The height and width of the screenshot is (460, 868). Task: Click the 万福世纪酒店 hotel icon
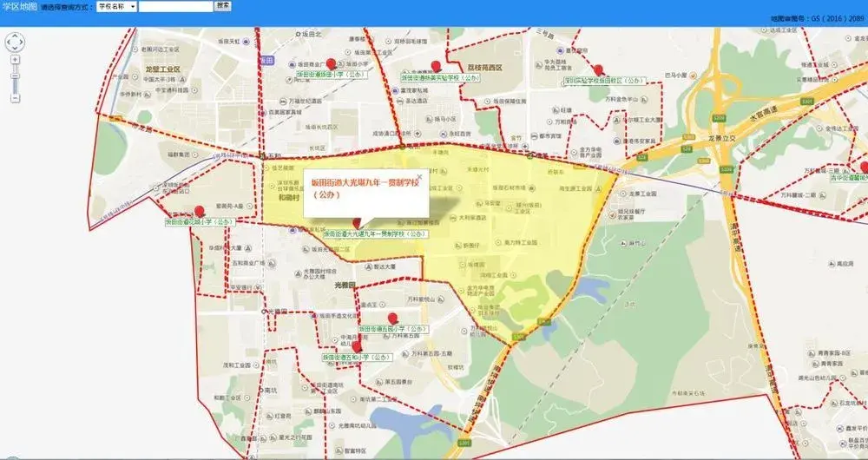pos(284,102)
